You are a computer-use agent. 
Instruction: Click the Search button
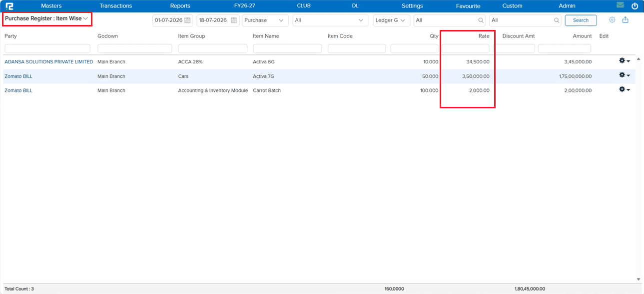581,20
